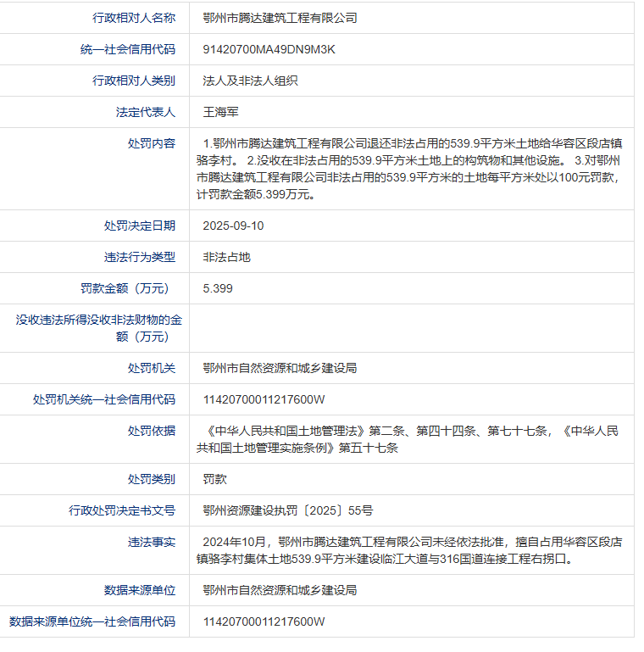This screenshot has height=652, width=644.
Task: Click the 处罚内容 penalty description paragraph
Action: (410, 169)
